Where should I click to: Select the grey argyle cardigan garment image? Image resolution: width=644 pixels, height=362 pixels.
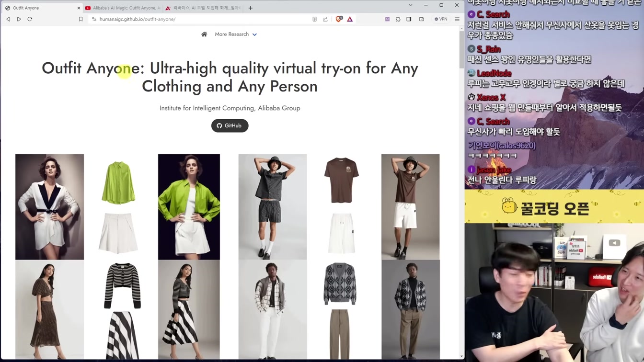(x=340, y=283)
